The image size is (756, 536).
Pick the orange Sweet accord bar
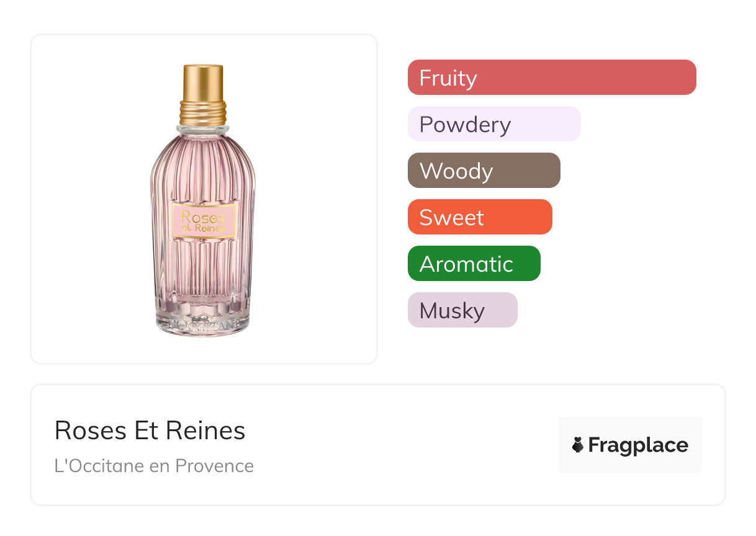[x=479, y=217]
